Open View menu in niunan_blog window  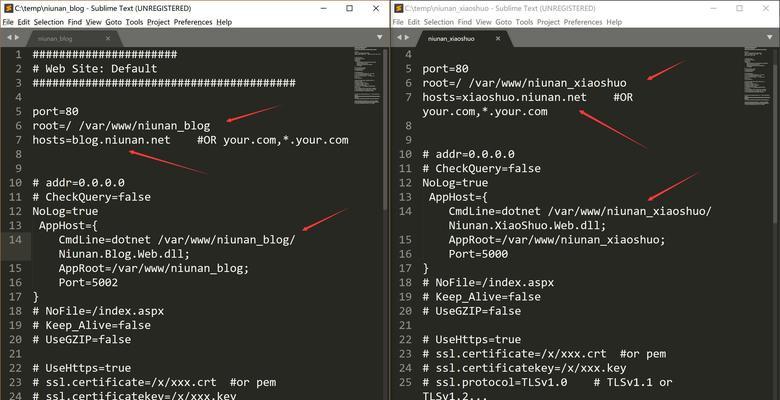coord(94,22)
